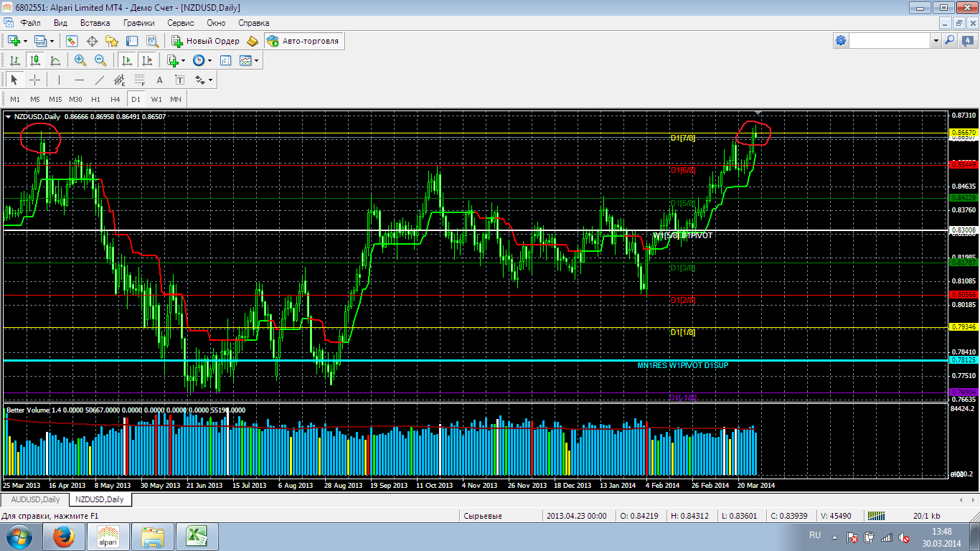Open the Strategy Tester icon
Viewport: 980px width, 551px height.
click(152, 41)
